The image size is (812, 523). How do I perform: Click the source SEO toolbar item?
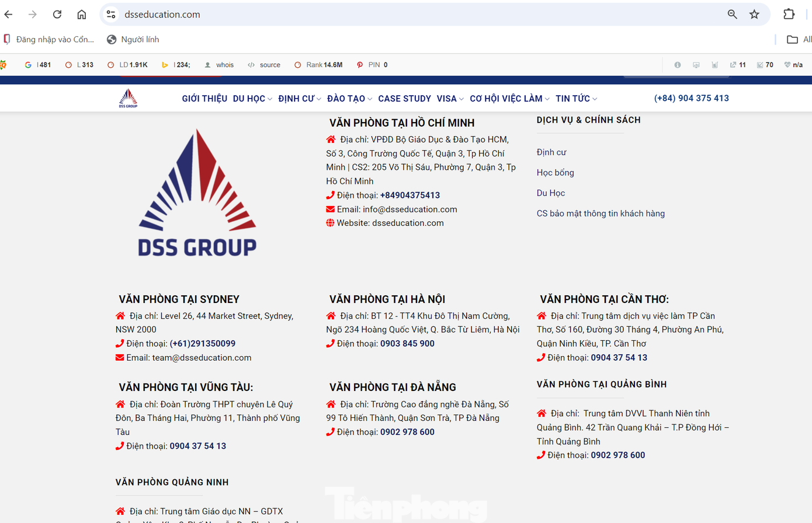(x=264, y=65)
